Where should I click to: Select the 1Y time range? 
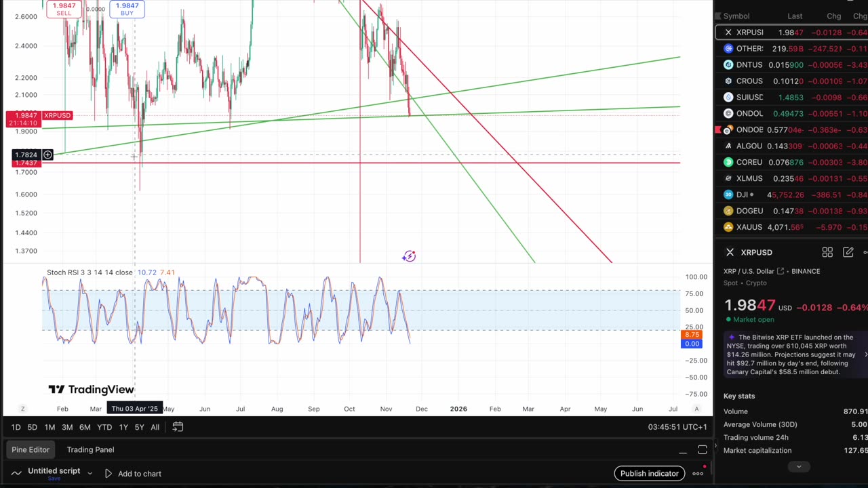(123, 428)
